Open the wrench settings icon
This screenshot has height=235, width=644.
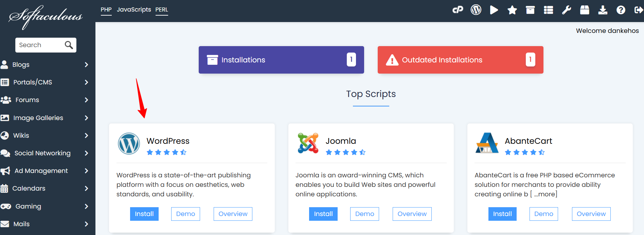click(567, 10)
